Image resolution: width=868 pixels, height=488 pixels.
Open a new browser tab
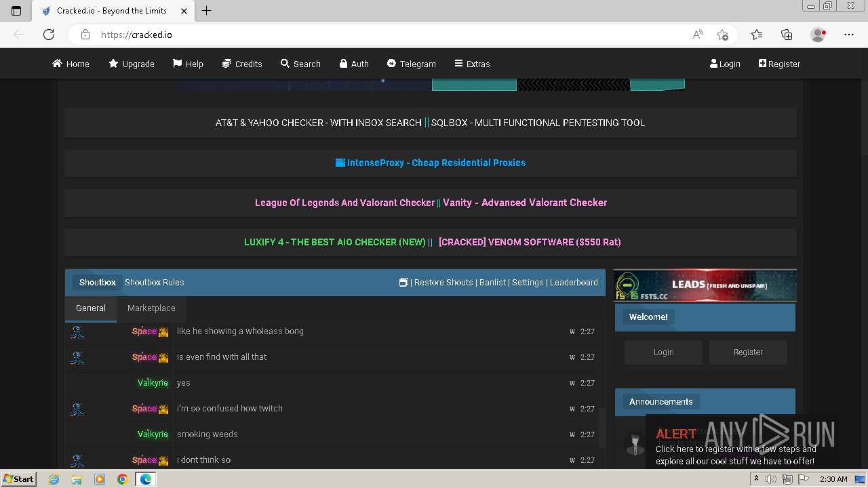pyautogui.click(x=207, y=11)
